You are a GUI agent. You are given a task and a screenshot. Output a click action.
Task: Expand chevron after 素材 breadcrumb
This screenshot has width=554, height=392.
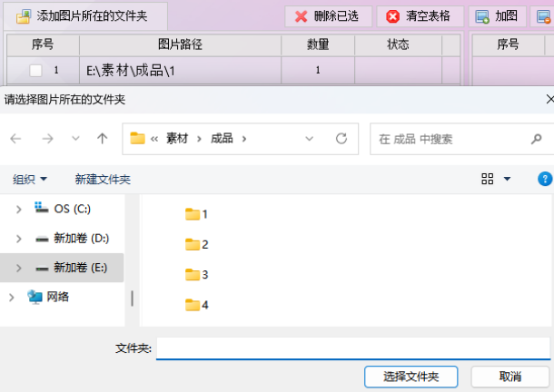(199, 139)
